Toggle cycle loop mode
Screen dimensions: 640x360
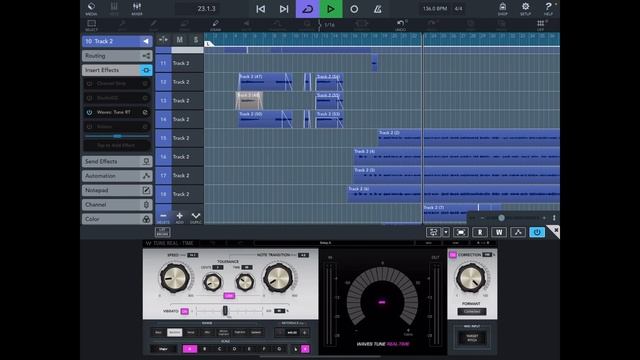(307, 9)
